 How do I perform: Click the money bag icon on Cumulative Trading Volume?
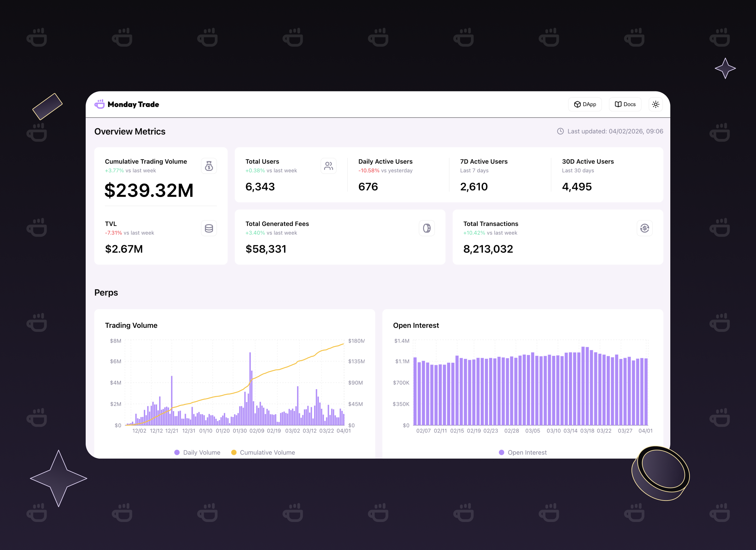pyautogui.click(x=209, y=166)
